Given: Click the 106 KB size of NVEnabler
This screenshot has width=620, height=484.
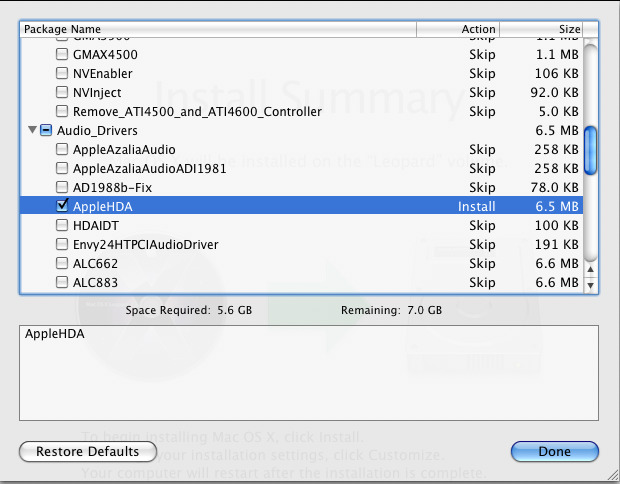Looking at the screenshot, I should pyautogui.click(x=557, y=74).
